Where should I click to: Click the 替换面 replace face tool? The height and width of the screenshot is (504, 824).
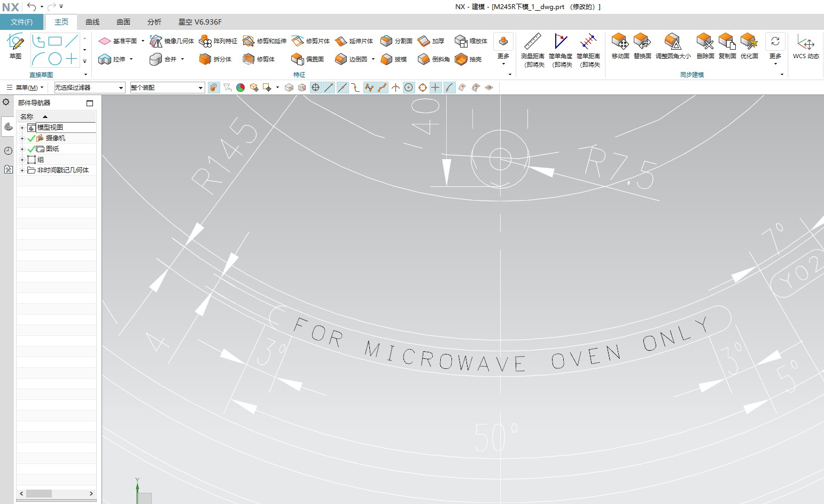642,46
